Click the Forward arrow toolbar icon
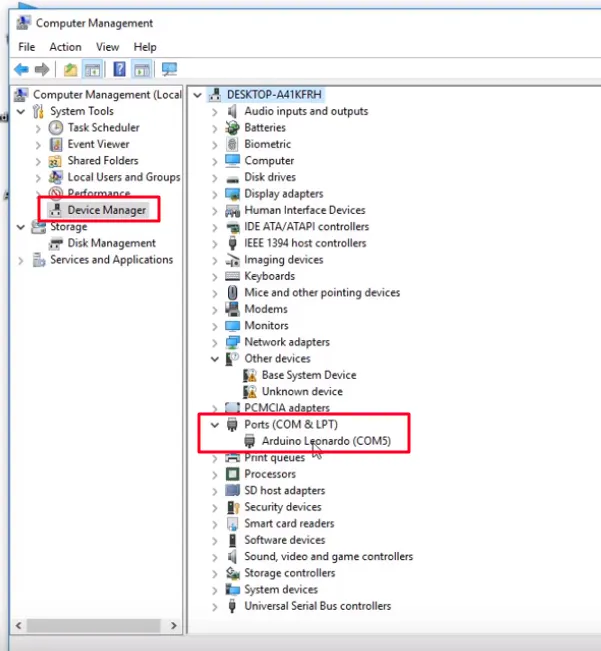Viewport: 601px width, 651px height. [x=42, y=69]
